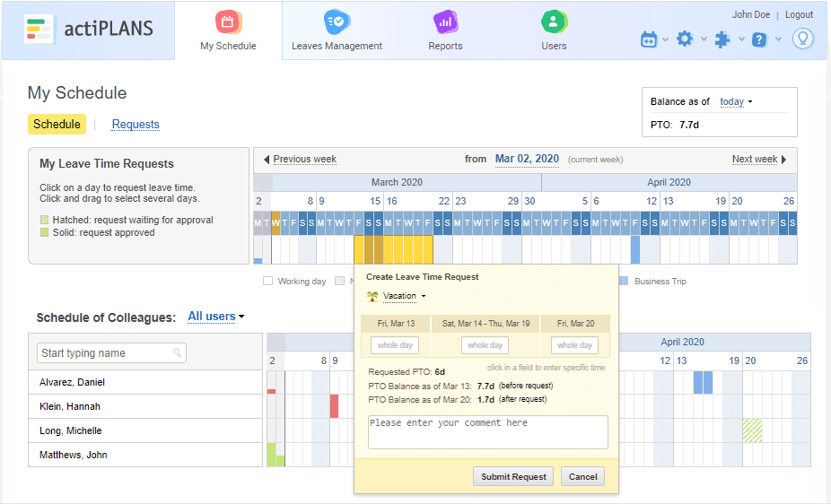This screenshot has width=831, height=504.
Task: Click the puzzle piece integrations icon
Action: pos(722,39)
